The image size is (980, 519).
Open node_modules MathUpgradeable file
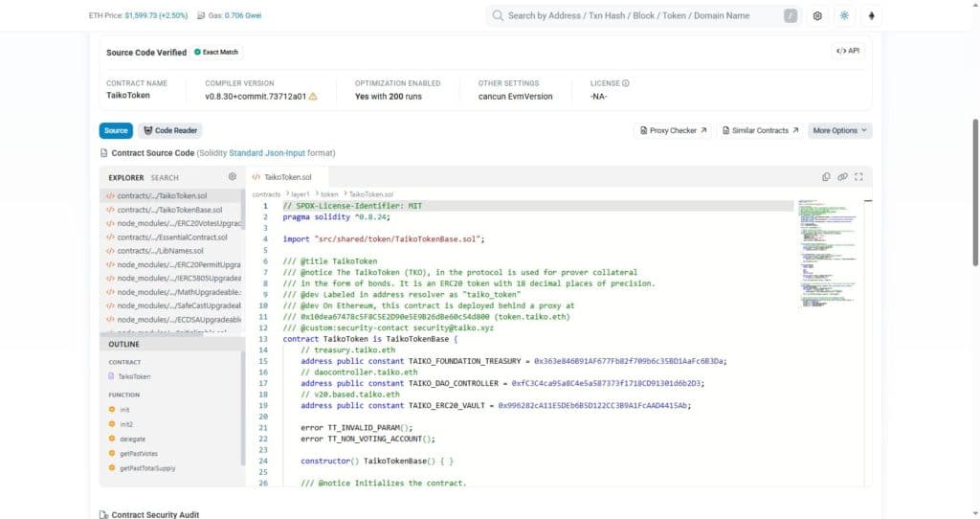pyautogui.click(x=172, y=292)
